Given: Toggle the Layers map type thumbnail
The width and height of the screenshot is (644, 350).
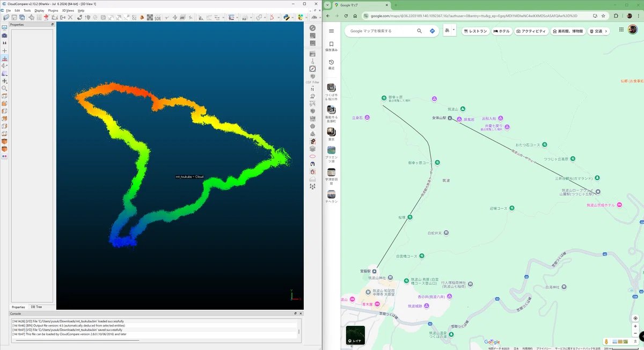Looking at the screenshot, I should pos(355,335).
